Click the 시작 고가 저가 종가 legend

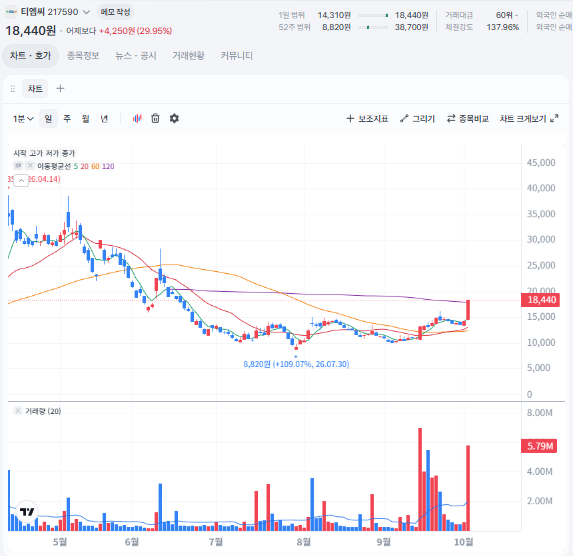point(44,153)
